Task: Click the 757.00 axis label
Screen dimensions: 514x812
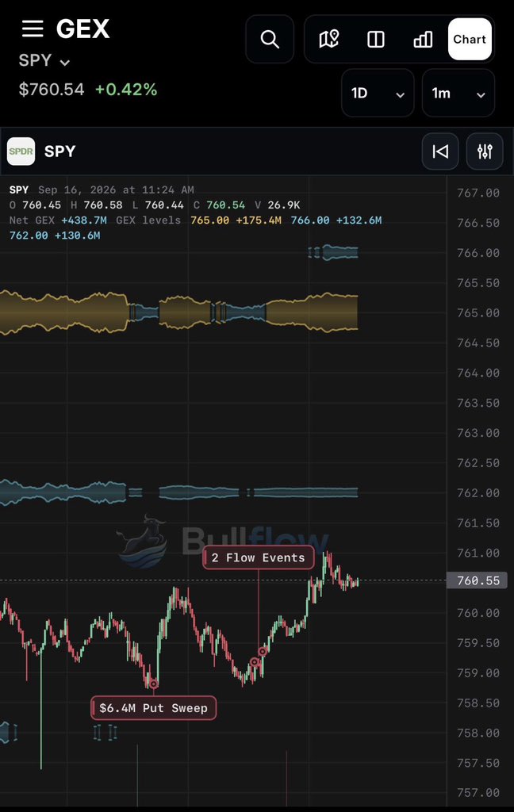Action: [x=478, y=792]
